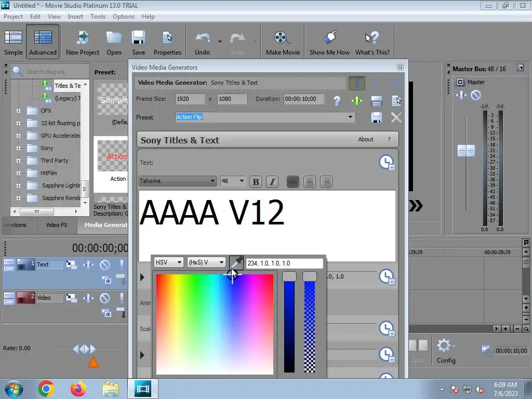Open Windows Start menu

(x=14, y=389)
